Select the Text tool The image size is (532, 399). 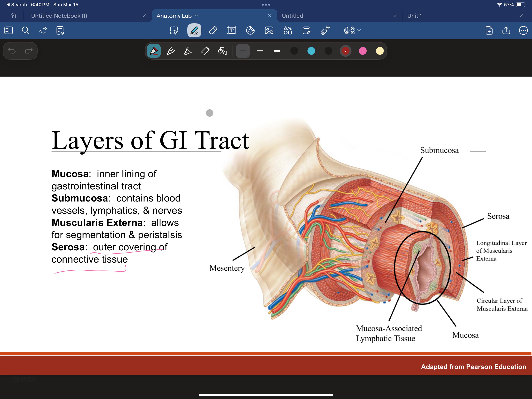(231, 31)
